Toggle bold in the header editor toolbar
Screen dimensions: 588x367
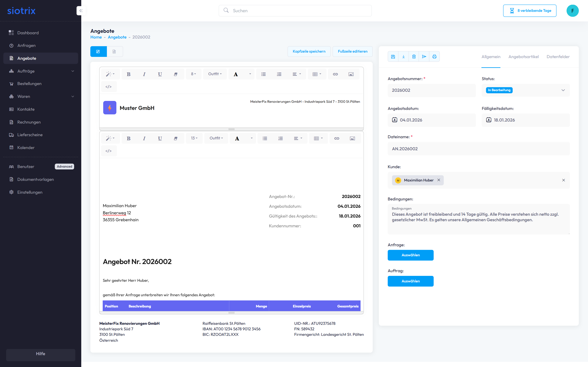coord(129,74)
